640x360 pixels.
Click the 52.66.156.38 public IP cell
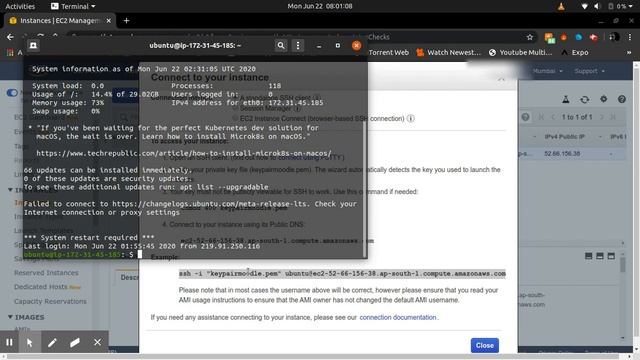coord(562,153)
